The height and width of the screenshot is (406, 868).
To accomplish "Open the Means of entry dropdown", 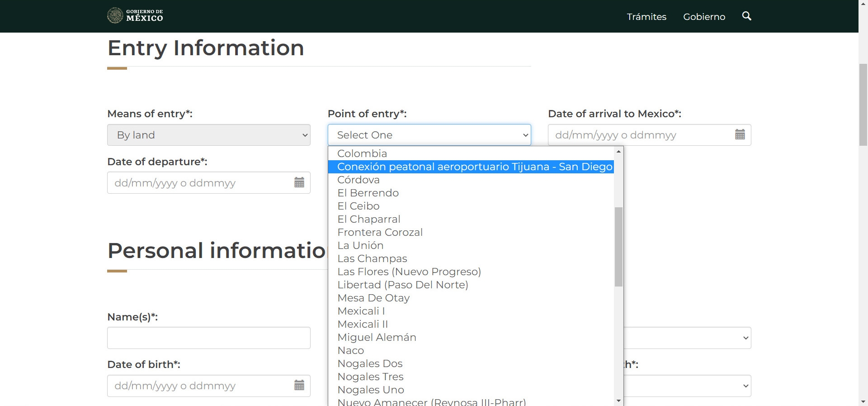I will [208, 135].
